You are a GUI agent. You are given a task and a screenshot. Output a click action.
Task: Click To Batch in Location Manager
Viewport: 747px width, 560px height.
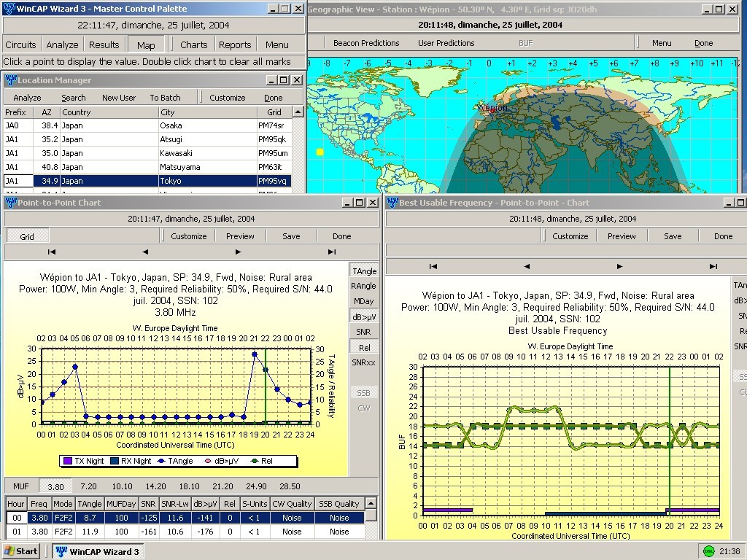point(166,98)
